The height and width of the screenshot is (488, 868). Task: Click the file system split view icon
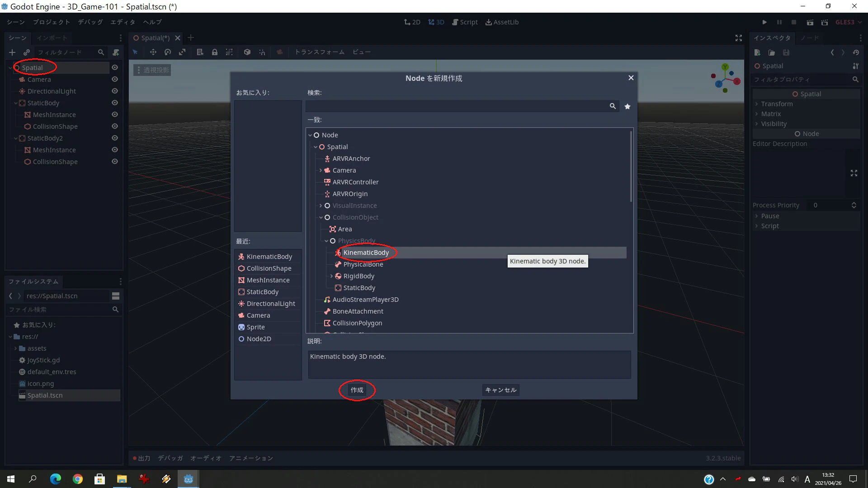[116, 296]
